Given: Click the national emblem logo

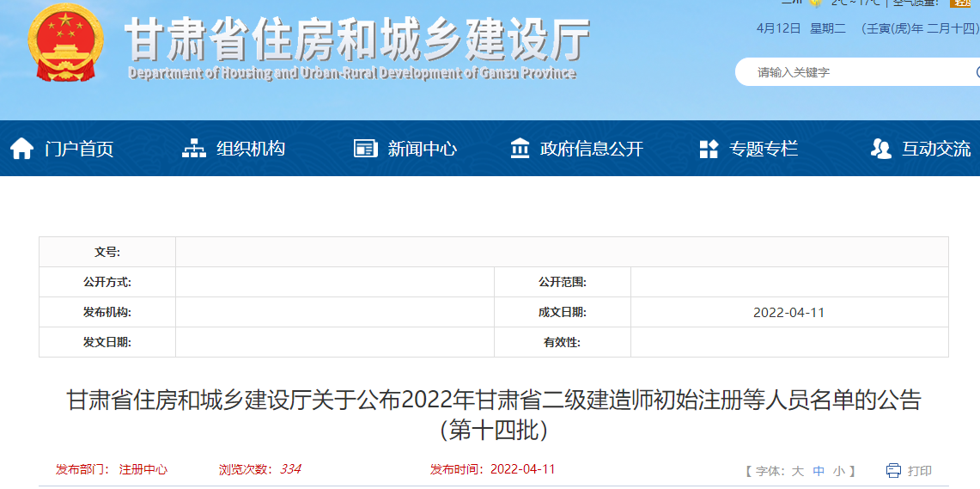Looking at the screenshot, I should tap(64, 43).
